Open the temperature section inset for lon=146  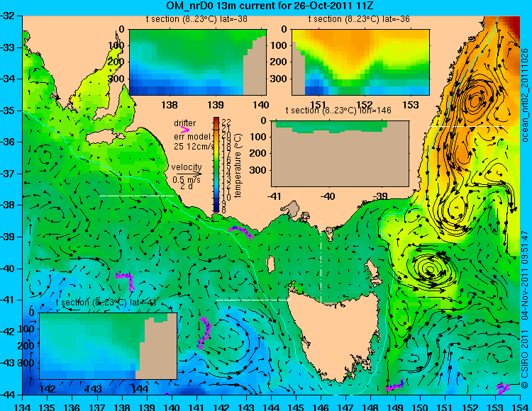tap(340, 154)
